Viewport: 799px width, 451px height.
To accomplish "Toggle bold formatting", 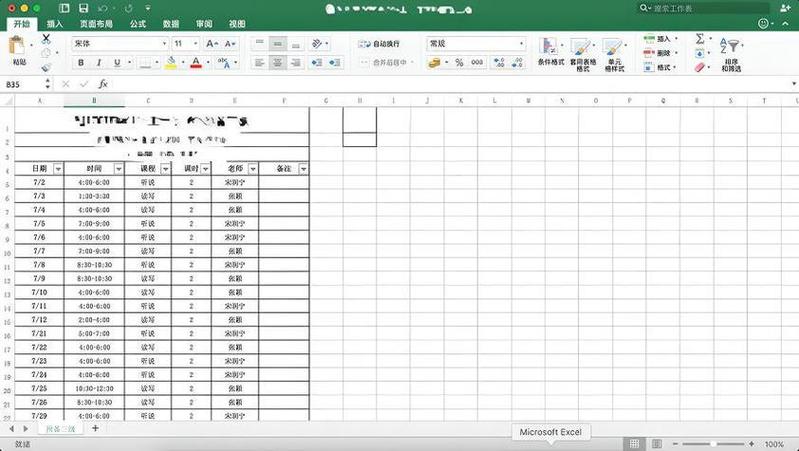I will coord(81,63).
